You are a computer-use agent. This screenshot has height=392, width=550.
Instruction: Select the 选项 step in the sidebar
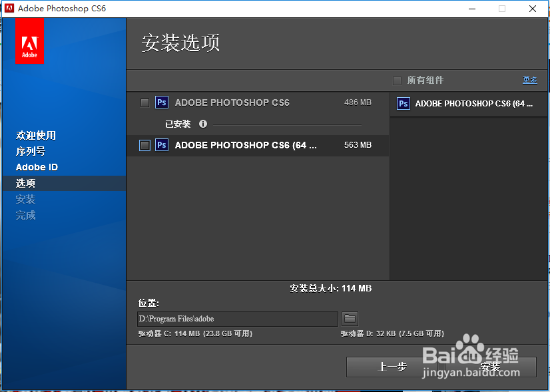click(x=25, y=183)
